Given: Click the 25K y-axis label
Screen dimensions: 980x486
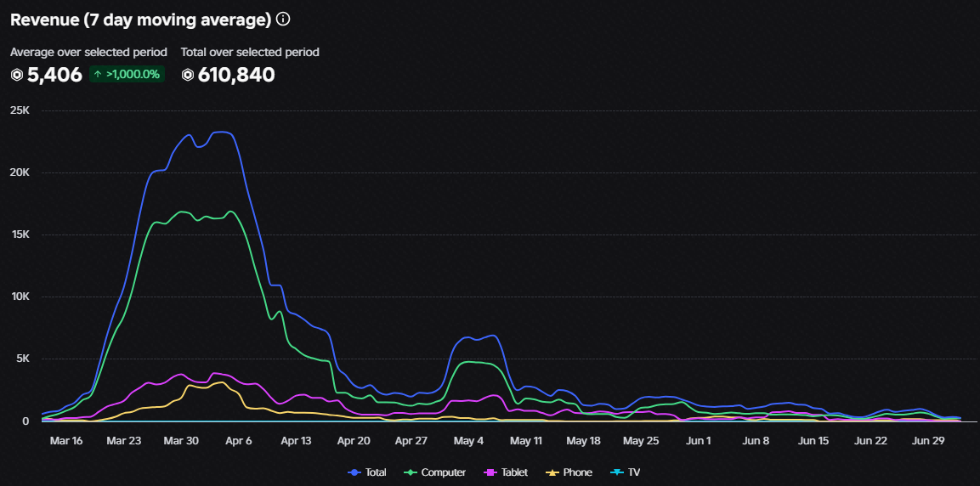Looking at the screenshot, I should (20, 110).
